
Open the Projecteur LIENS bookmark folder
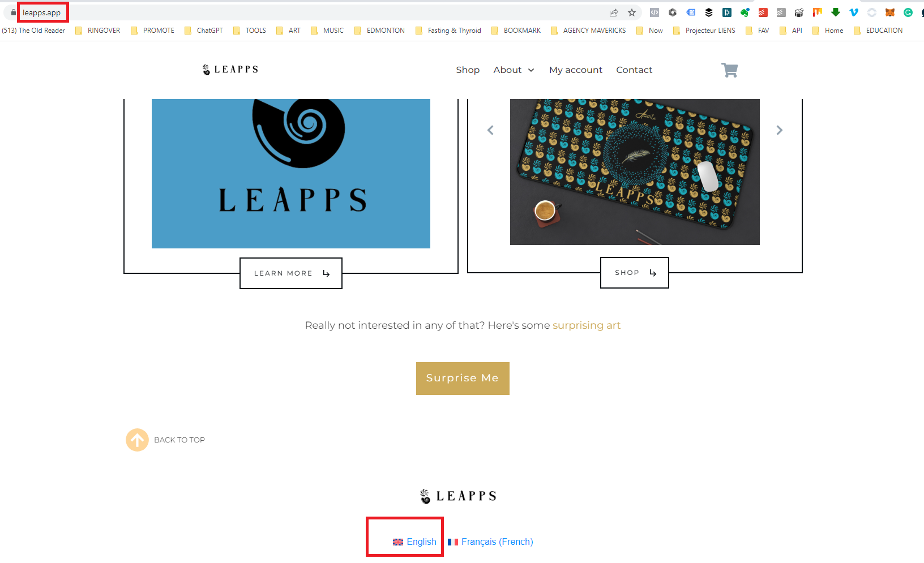(704, 31)
